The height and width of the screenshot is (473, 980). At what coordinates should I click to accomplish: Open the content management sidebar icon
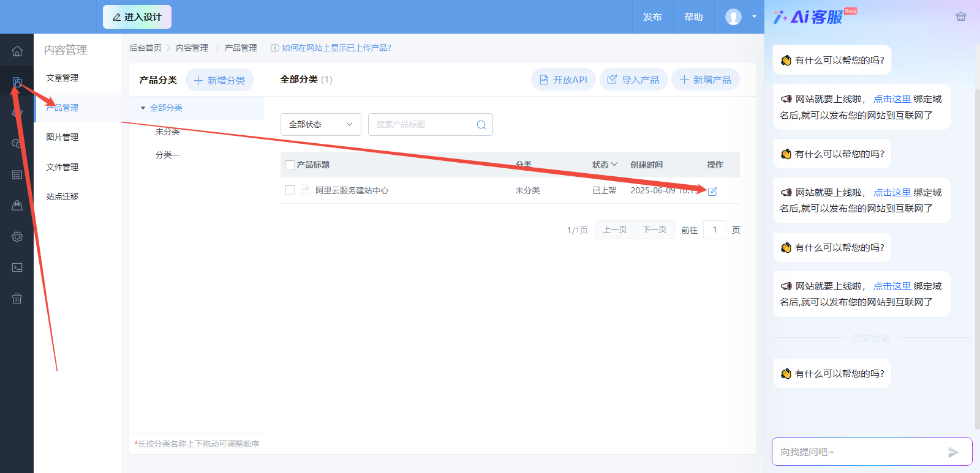point(17,82)
